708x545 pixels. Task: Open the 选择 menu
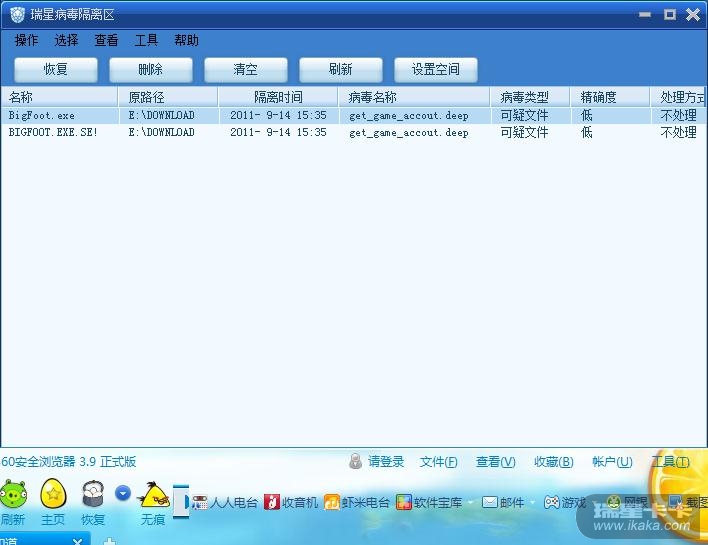pyautogui.click(x=66, y=41)
